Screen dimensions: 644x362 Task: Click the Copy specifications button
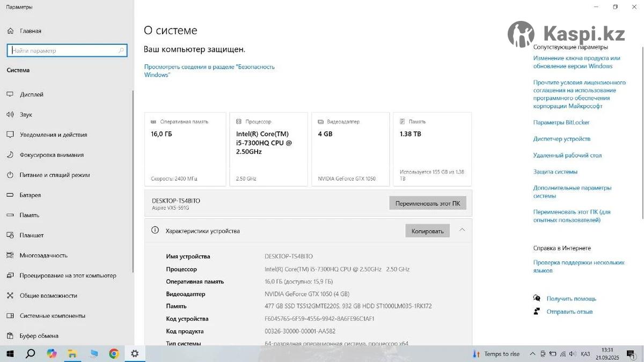click(x=427, y=231)
